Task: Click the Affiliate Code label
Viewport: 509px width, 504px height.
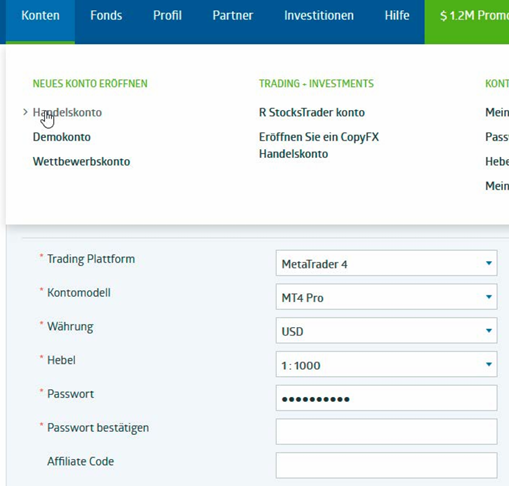Action: (80, 461)
